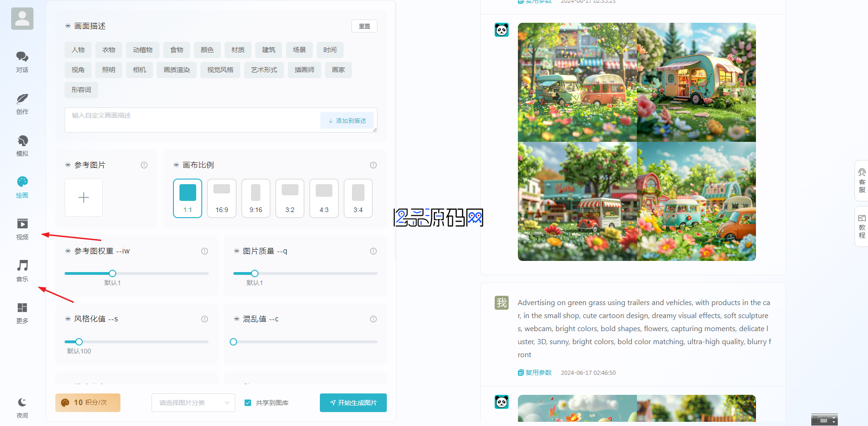The height and width of the screenshot is (426, 868).
Task: Open the top-right generated trailer image
Action: tap(696, 82)
